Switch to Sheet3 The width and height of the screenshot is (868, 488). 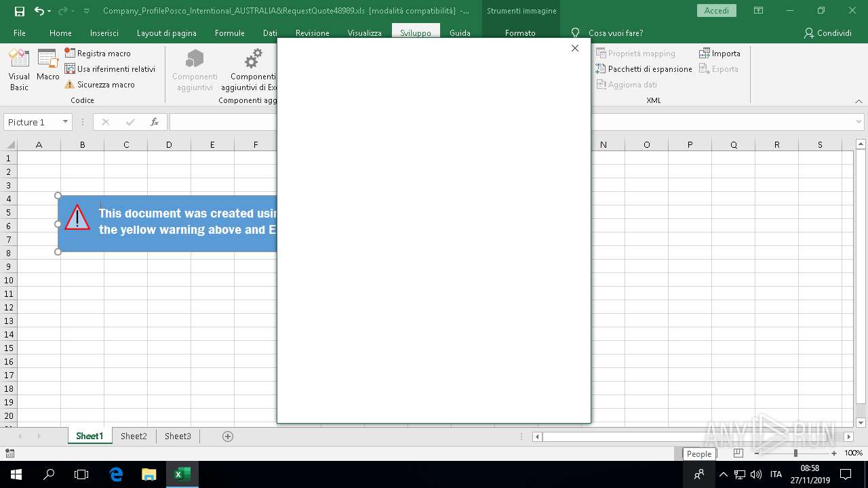[178, 436]
